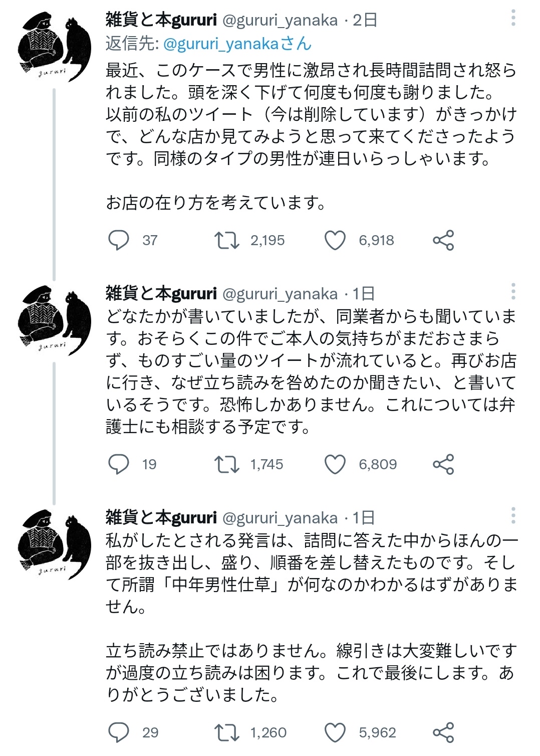Like the tweet with 6,918 likes
Screen dimensions: 540x756
(x=335, y=241)
